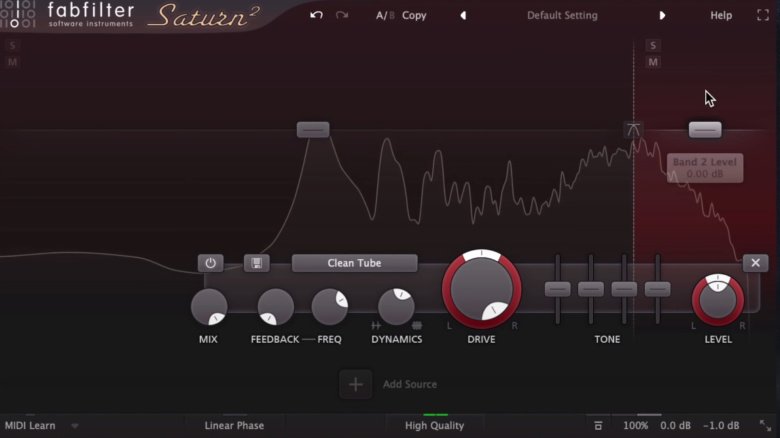This screenshot has width=780, height=438.
Task: Open the Default Setting preset menu
Action: (x=562, y=15)
